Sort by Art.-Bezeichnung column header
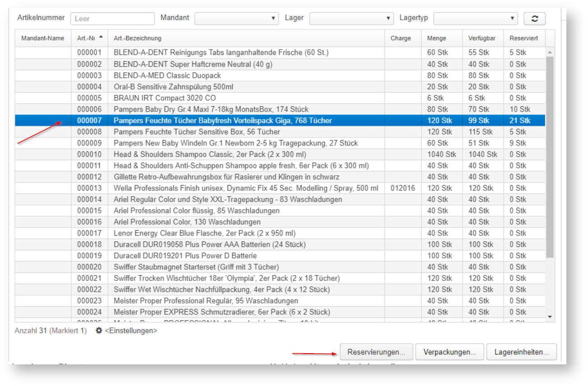This screenshot has width=588, height=386. click(x=246, y=38)
